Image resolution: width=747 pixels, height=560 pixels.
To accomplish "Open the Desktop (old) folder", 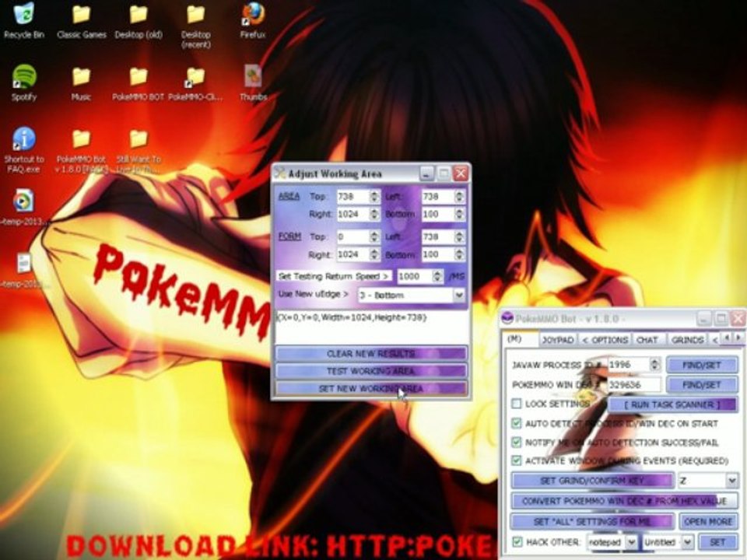I will tap(139, 20).
